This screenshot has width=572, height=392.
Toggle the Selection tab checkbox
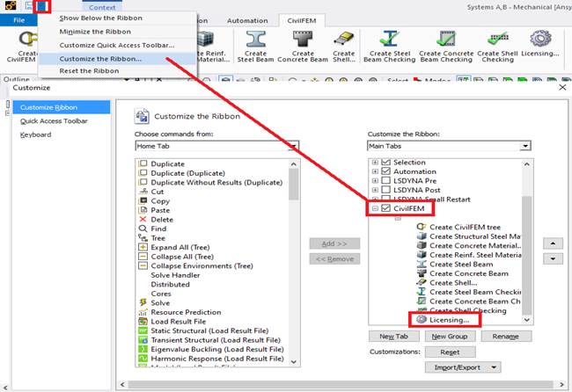[385, 162]
